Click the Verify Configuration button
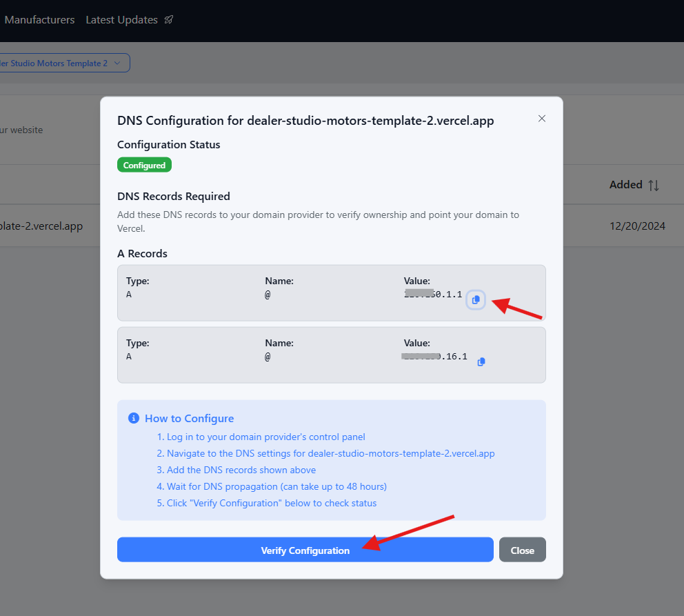Viewport: 684px width, 616px height. click(x=305, y=550)
